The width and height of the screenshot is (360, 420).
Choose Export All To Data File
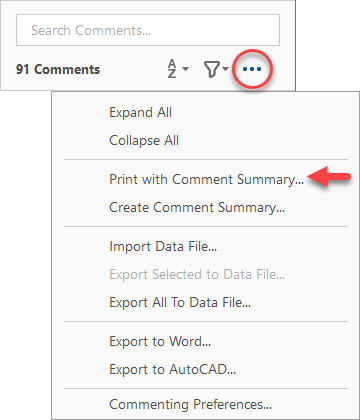coord(206,302)
